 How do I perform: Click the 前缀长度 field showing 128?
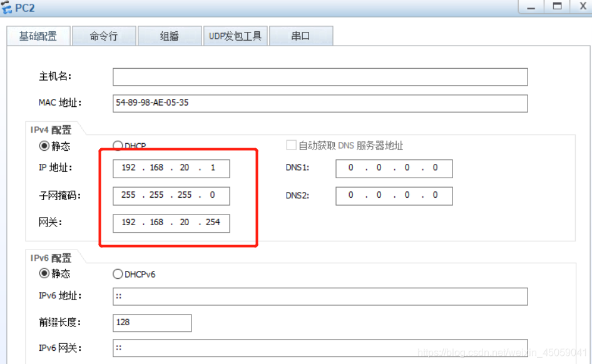(x=152, y=323)
